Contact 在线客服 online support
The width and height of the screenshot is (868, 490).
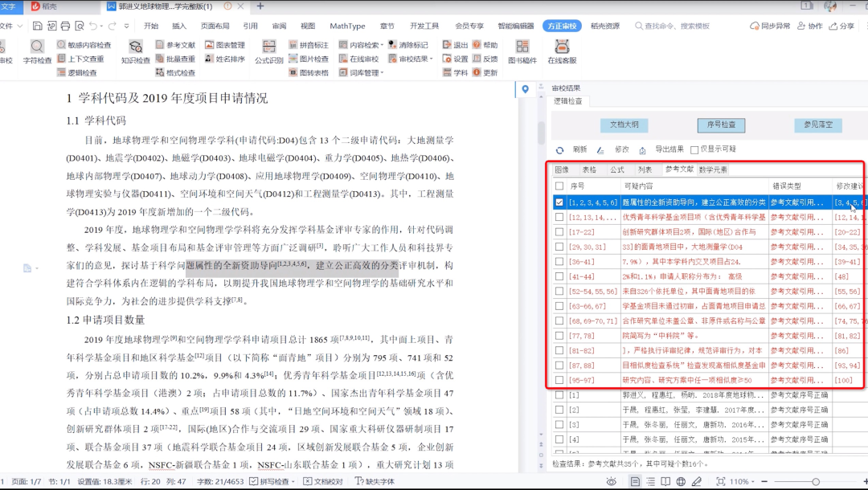562,52
